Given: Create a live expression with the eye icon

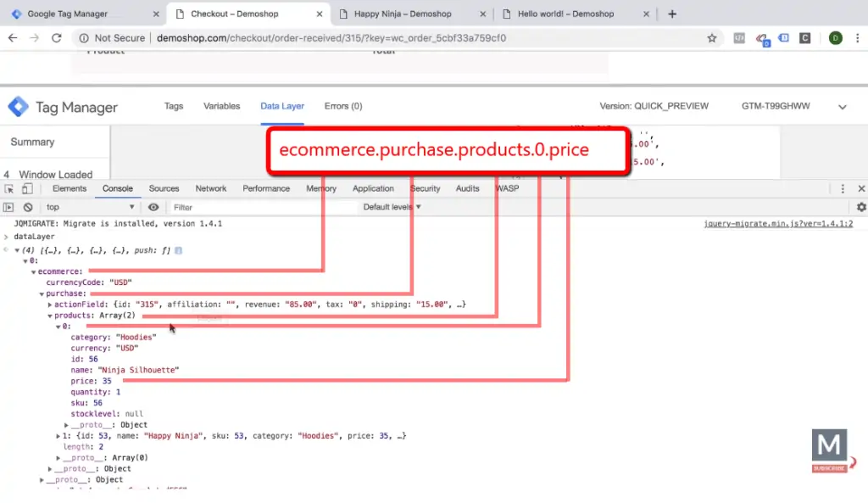Looking at the screenshot, I should (153, 206).
